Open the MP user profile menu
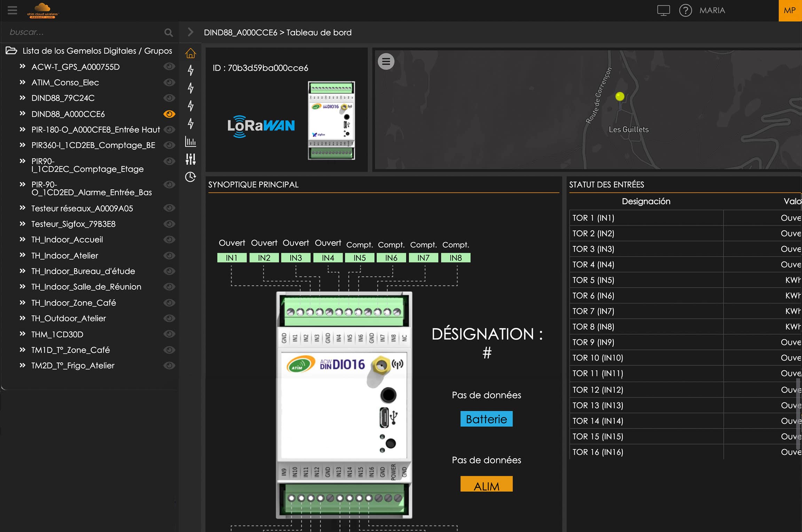The height and width of the screenshot is (532, 802). (790, 10)
